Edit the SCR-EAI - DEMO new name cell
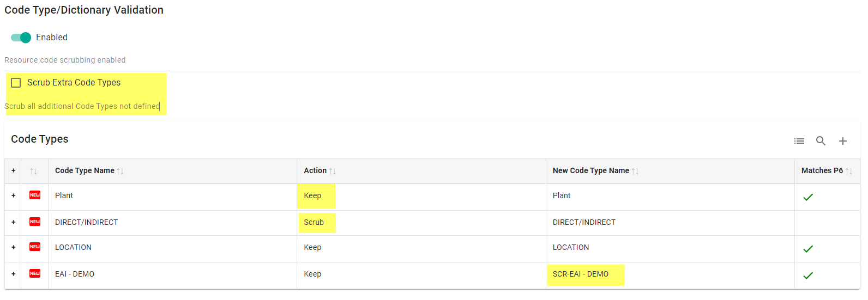 (581, 274)
